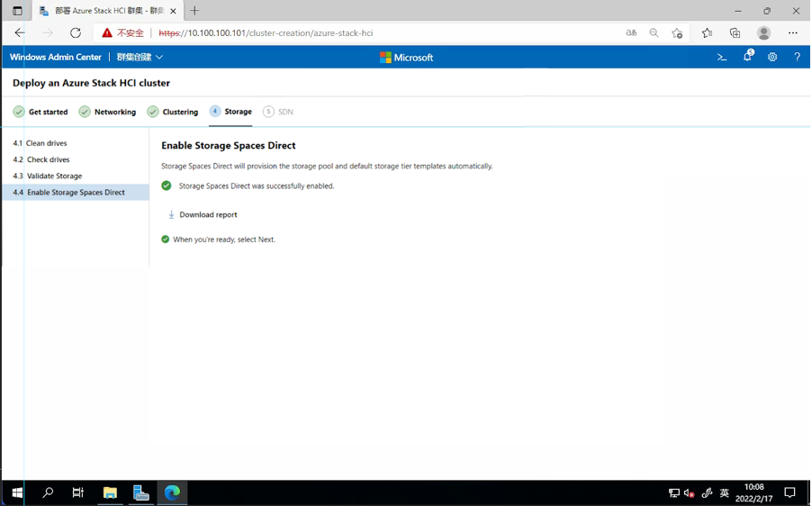812x506 pixels.
Task: Expand the 群集创建 dropdown
Action: (x=140, y=58)
